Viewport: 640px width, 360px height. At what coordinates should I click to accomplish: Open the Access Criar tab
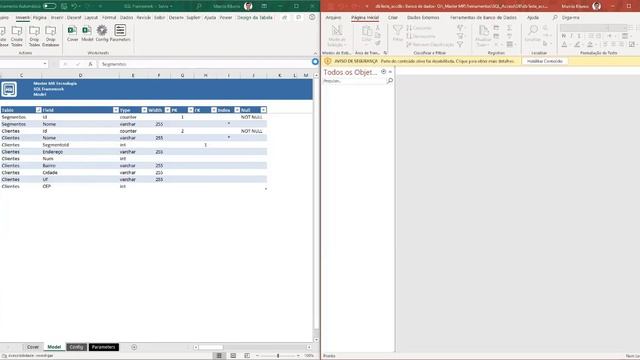(393, 18)
